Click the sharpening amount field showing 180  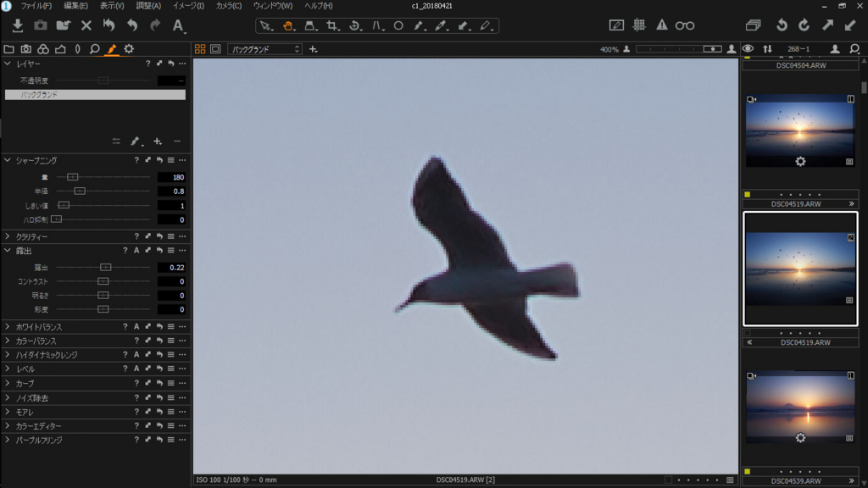click(x=171, y=178)
